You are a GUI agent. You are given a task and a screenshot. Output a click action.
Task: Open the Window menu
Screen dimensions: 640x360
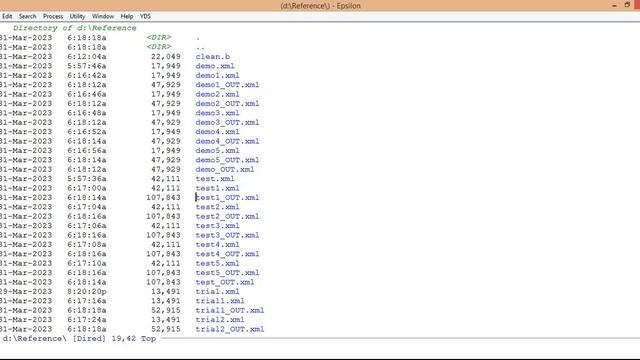pos(103,16)
